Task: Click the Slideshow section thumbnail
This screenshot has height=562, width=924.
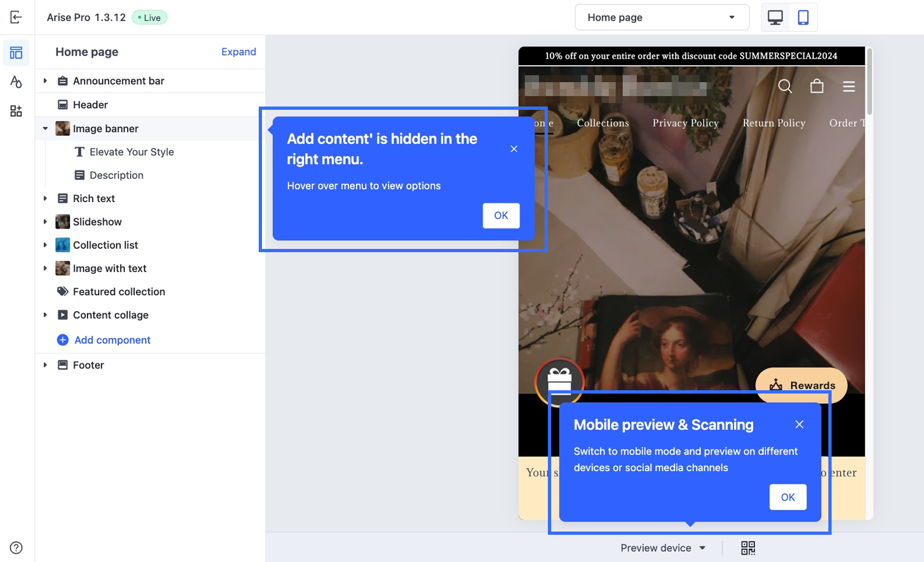Action: [x=63, y=222]
